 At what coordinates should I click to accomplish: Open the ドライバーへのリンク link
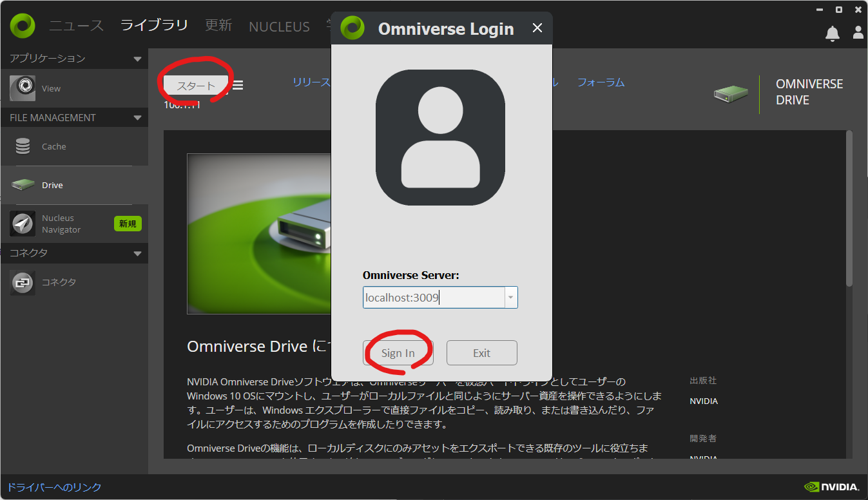[x=54, y=487]
